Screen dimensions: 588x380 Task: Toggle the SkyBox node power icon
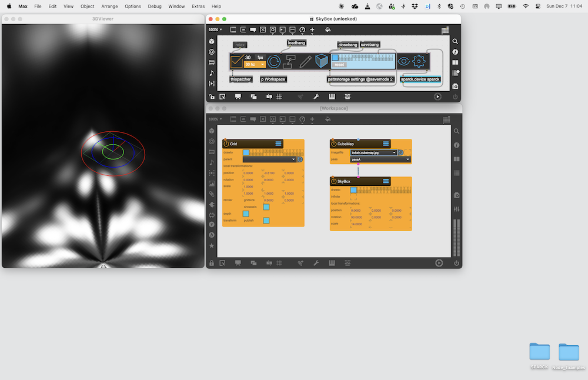coord(333,181)
